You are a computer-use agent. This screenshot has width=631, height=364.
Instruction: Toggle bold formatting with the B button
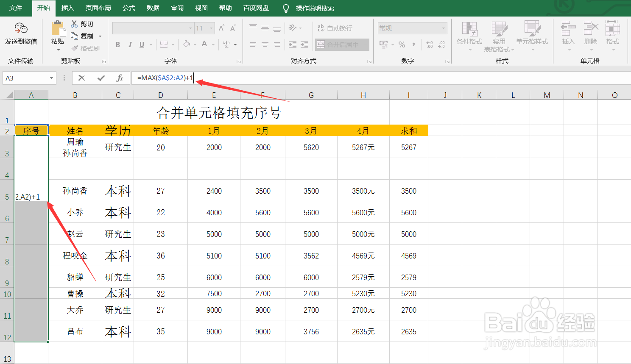tap(118, 44)
